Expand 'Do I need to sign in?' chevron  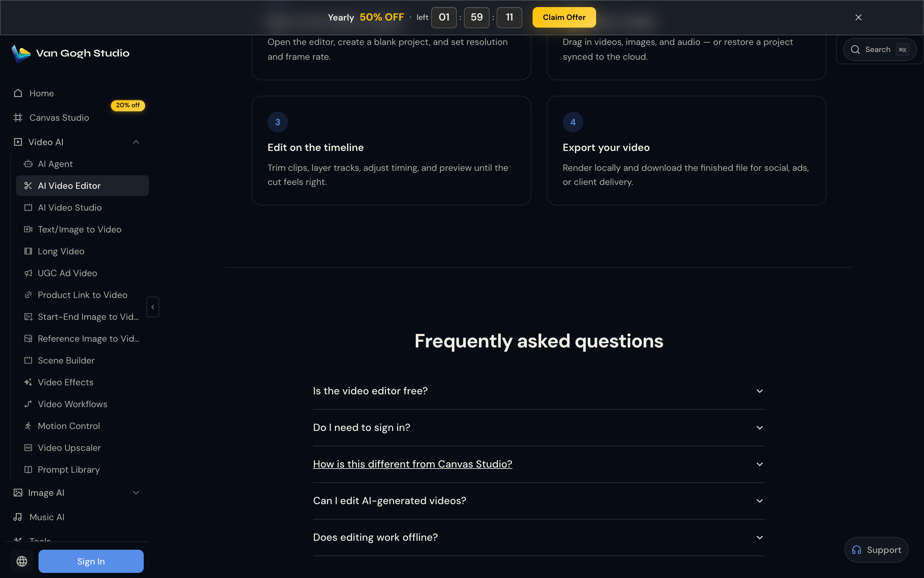point(759,428)
